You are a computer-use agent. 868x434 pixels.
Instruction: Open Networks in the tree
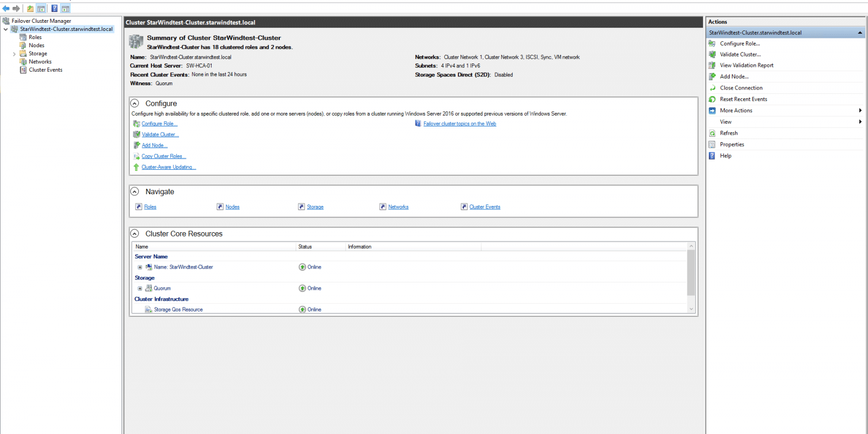pyautogui.click(x=40, y=62)
